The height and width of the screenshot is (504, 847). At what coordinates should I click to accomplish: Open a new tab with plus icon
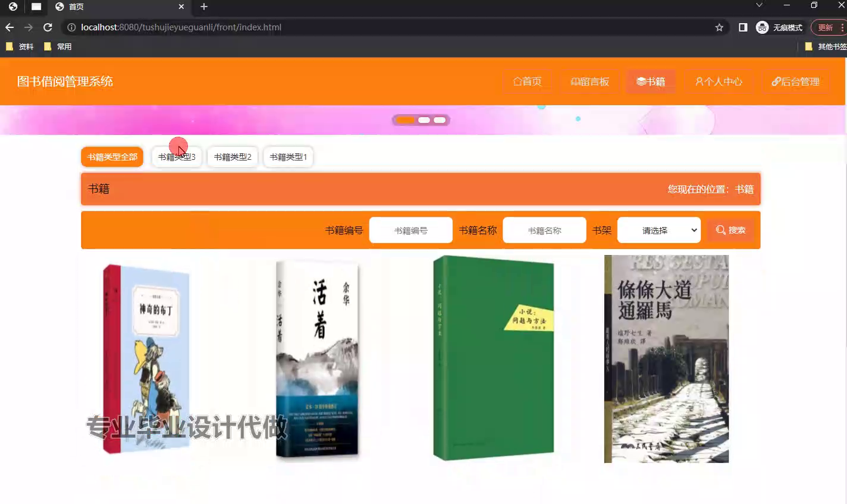pos(204,7)
